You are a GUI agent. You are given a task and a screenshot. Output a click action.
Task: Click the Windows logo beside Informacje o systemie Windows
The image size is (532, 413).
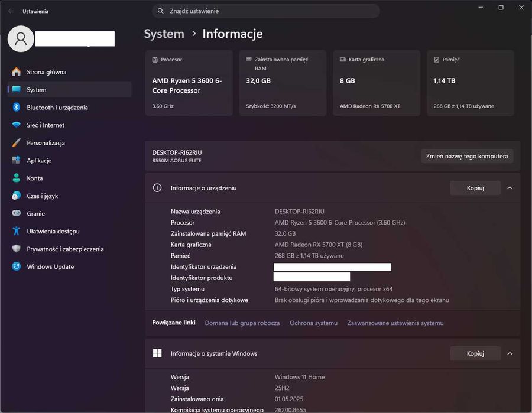[x=157, y=353]
